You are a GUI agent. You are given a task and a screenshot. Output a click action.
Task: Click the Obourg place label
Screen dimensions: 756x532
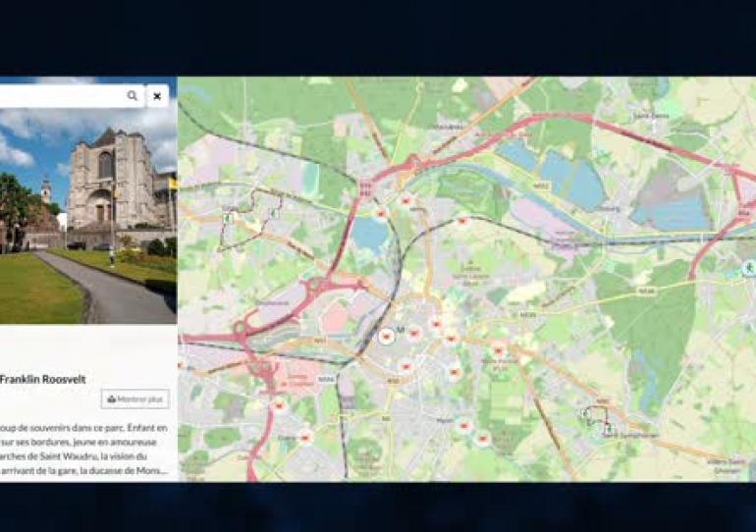tap(609, 209)
